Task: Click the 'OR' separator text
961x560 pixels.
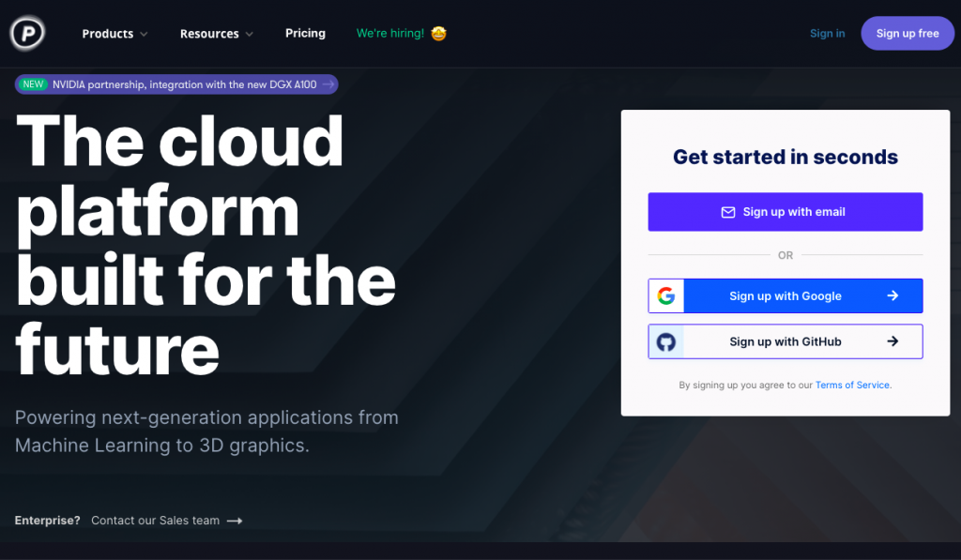Action: [x=786, y=255]
